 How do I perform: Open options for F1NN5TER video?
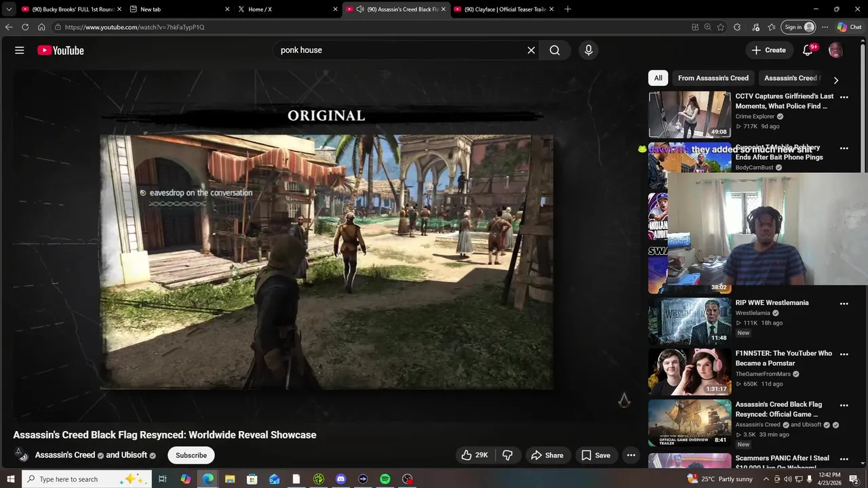[844, 354]
